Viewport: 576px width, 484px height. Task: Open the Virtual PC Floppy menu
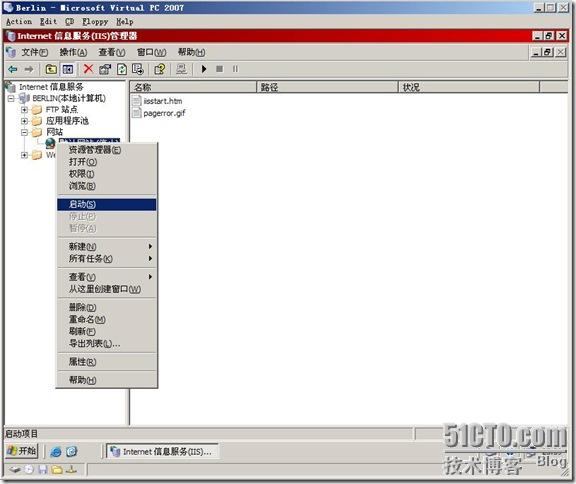pos(95,22)
